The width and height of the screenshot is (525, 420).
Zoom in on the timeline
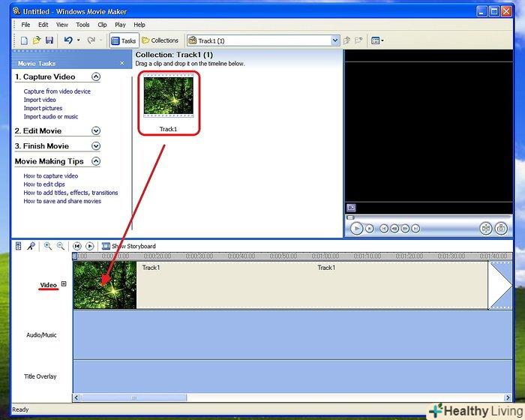[x=48, y=246]
